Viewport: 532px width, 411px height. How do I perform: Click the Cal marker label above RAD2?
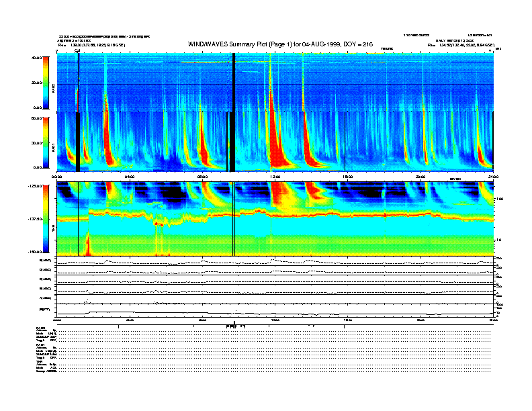click(77, 51)
